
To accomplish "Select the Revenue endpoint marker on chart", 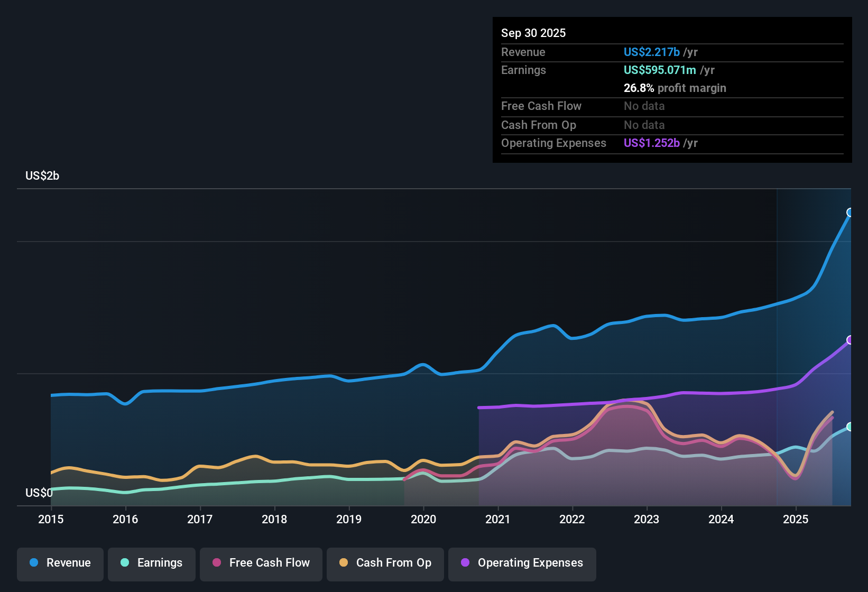I will coord(850,212).
